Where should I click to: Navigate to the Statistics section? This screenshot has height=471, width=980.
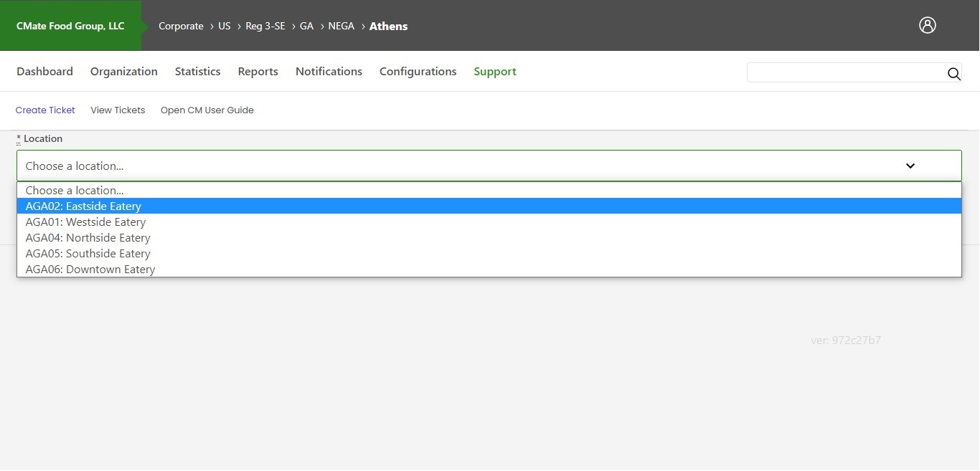click(197, 71)
